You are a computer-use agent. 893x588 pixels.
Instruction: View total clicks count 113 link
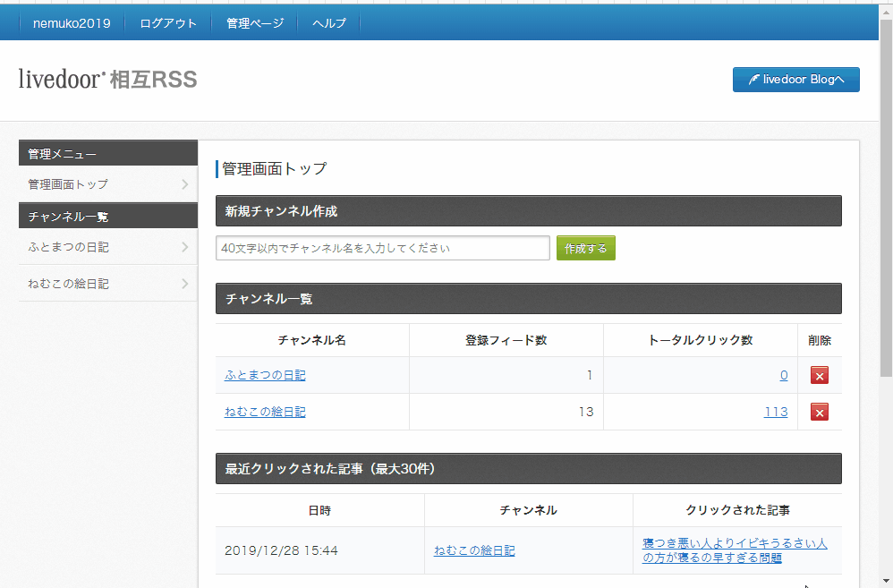tap(776, 412)
